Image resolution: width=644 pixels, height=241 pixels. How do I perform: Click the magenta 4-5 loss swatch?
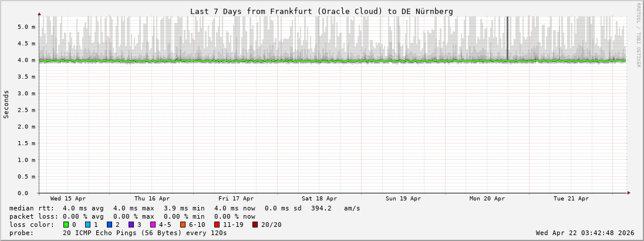point(153,225)
